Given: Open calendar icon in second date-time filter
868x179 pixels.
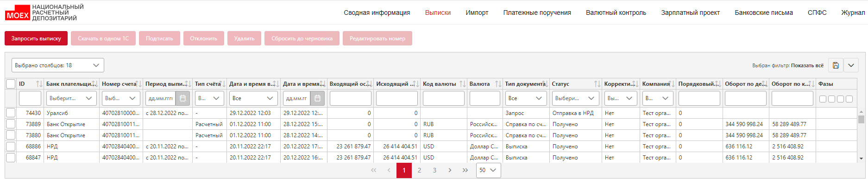Looking at the screenshot, I should (x=317, y=98).
